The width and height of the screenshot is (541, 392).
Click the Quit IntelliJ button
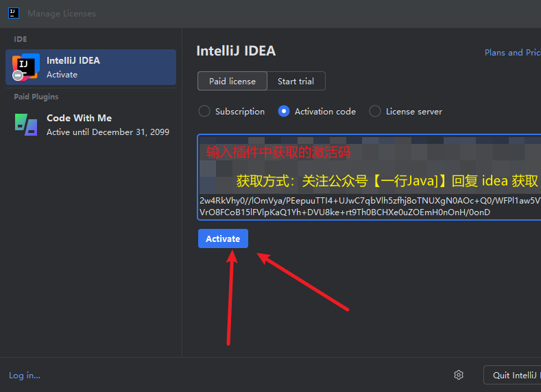click(512, 375)
